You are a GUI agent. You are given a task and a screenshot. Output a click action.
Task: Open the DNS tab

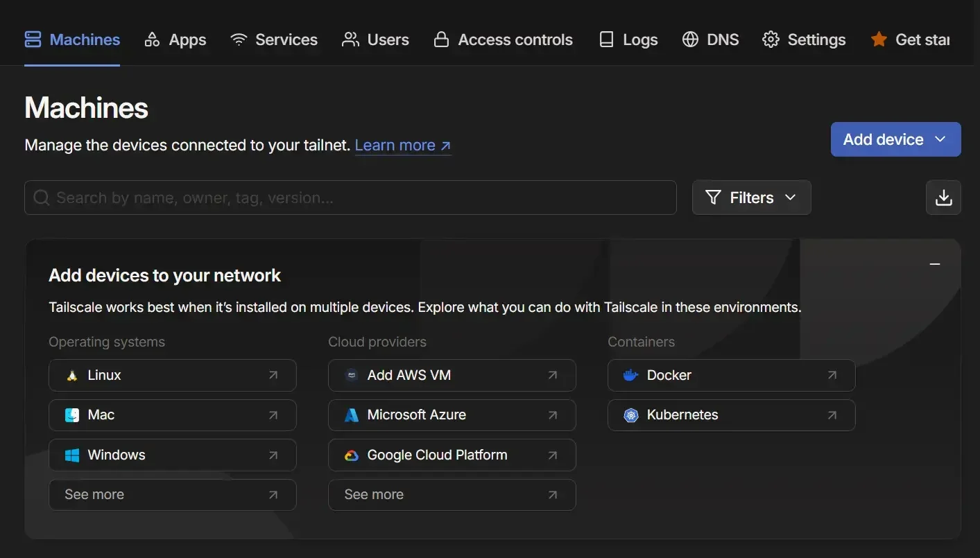710,40
